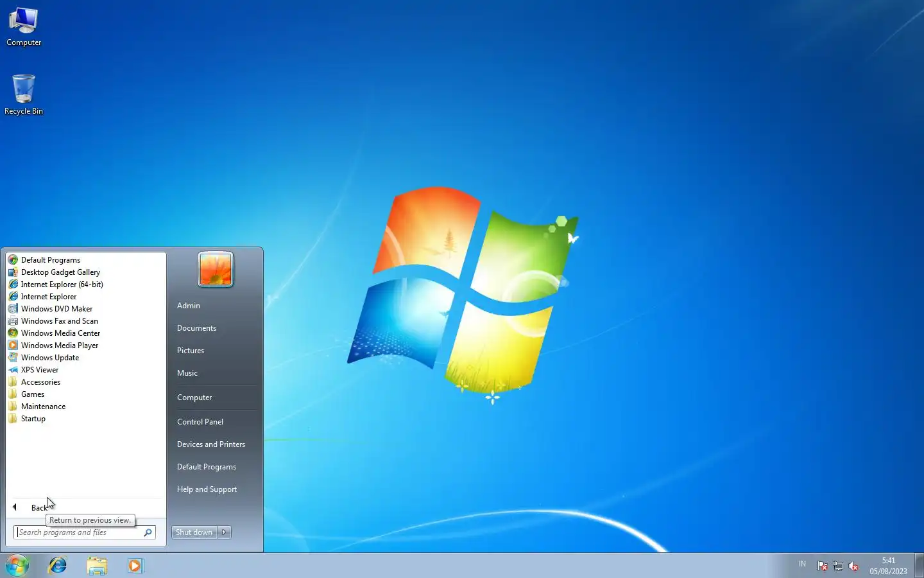Click the Show desktop button
This screenshot has width=924, height=578.
point(919,566)
